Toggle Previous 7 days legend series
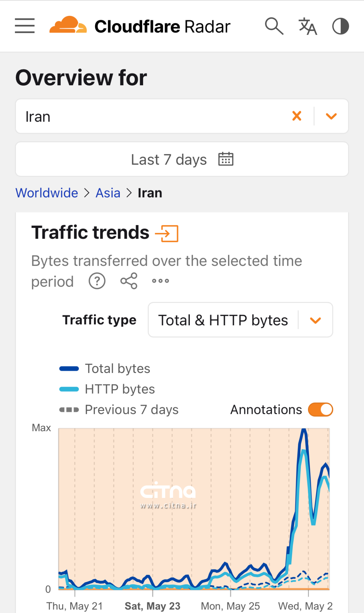This screenshot has height=613, width=364. 119,410
